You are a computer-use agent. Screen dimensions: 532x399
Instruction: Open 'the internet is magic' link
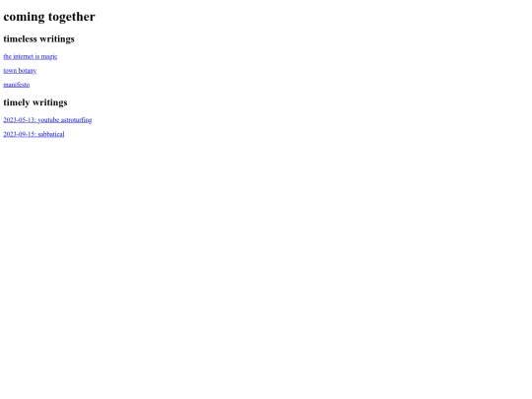(31, 56)
